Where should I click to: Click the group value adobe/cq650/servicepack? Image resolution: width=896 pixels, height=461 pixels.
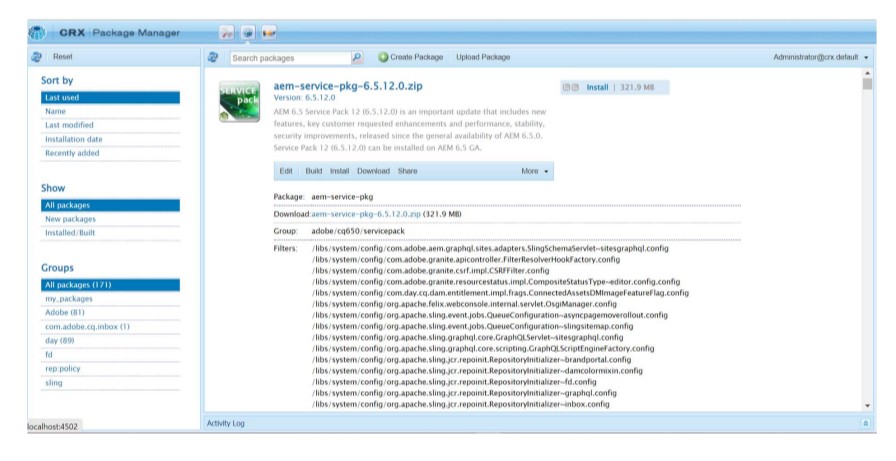point(358,231)
